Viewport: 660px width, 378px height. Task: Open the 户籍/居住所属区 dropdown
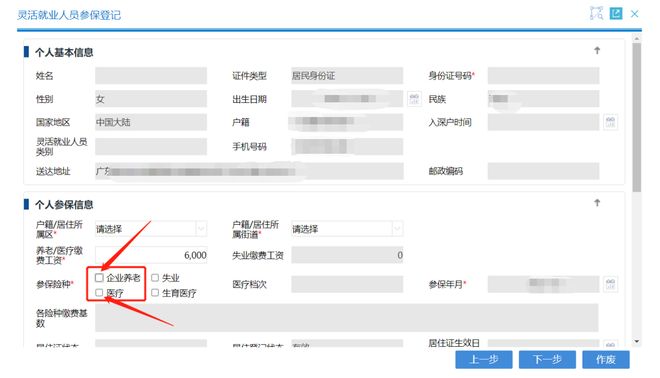coord(151,229)
